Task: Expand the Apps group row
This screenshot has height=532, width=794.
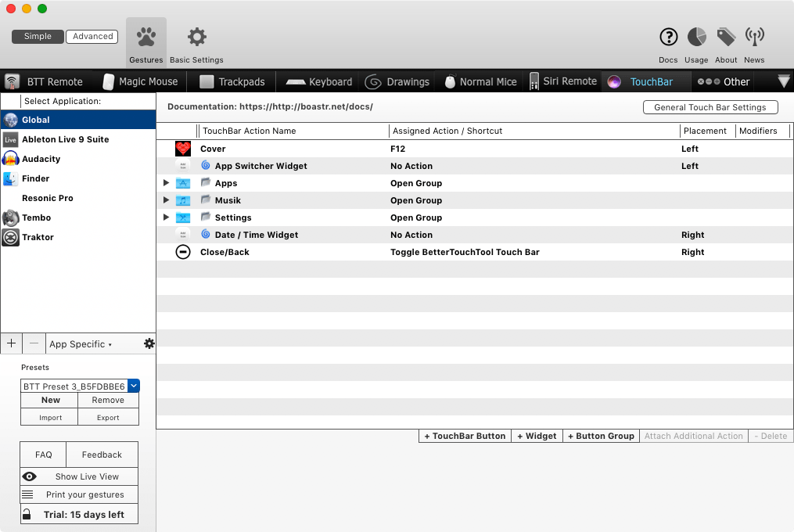Action: coord(166,183)
